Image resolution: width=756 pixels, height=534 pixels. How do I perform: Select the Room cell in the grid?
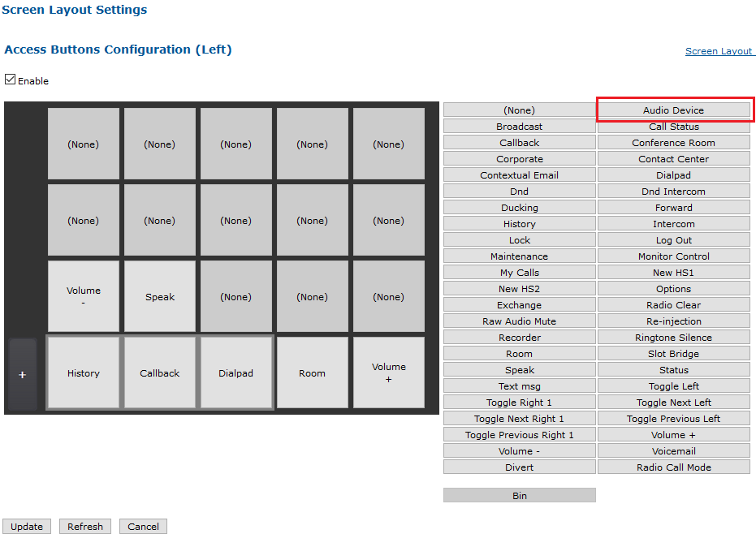[312, 373]
